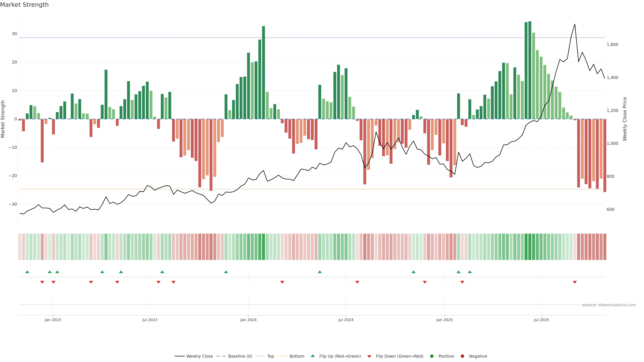Viewport: 644px width, 362px height.
Task: Click the Market Strength chart title
Action: coord(24,5)
